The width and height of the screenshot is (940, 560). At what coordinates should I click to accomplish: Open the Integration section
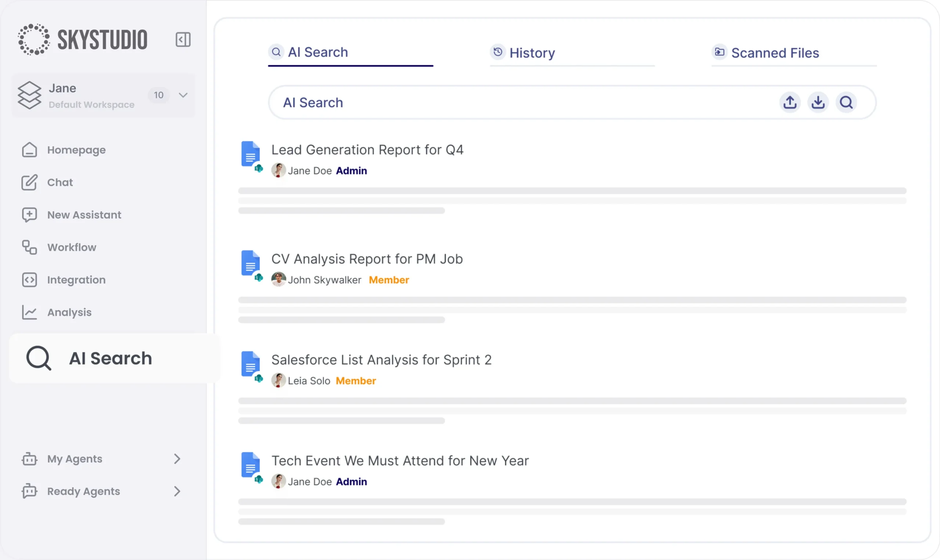click(76, 280)
